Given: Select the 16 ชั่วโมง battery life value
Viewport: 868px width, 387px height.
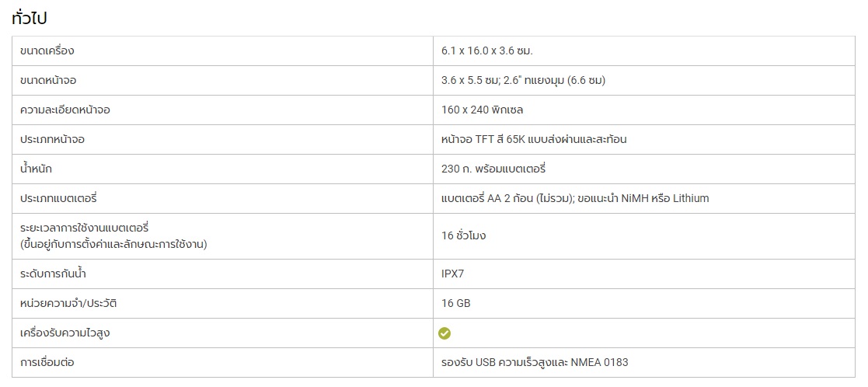Looking at the screenshot, I should 463,236.
